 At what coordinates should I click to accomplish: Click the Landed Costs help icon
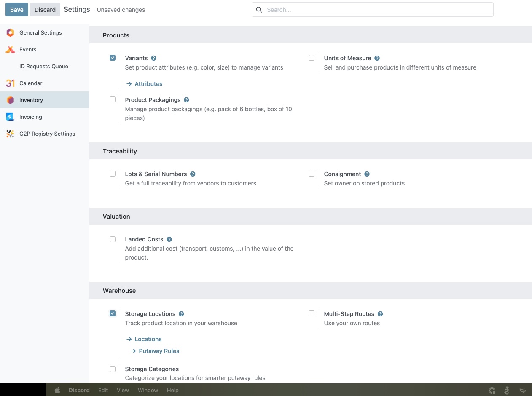point(169,239)
